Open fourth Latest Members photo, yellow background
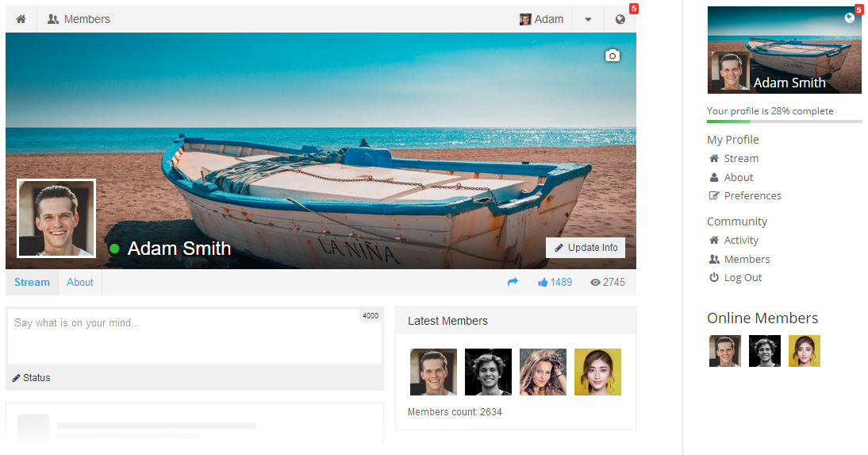The image size is (868, 455). pyautogui.click(x=598, y=372)
